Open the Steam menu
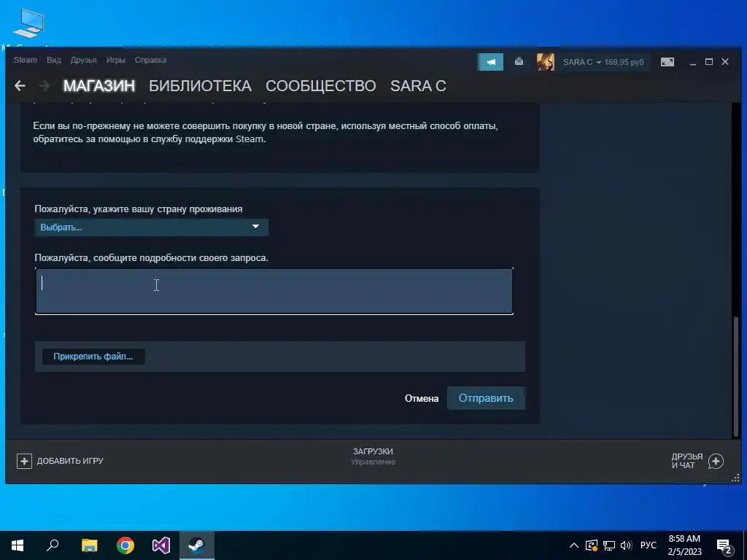 tap(26, 60)
